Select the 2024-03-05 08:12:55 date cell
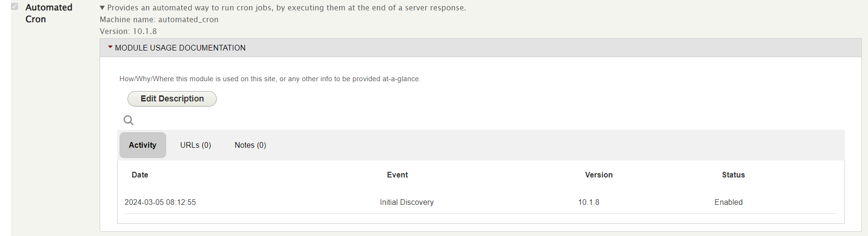This screenshot has width=868, height=236. tap(160, 202)
